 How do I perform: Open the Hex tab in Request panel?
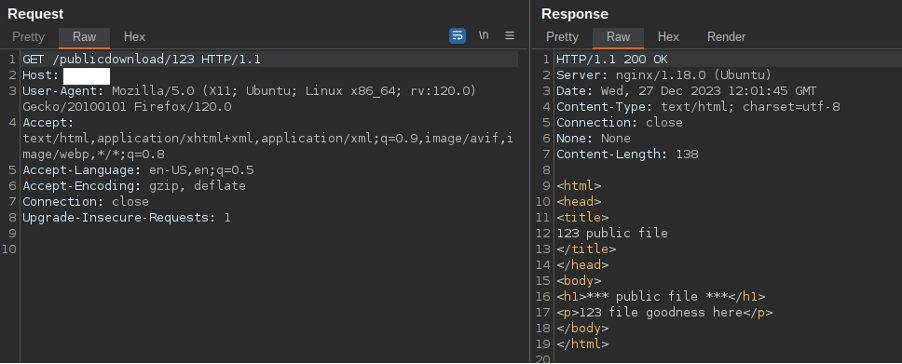tap(135, 37)
